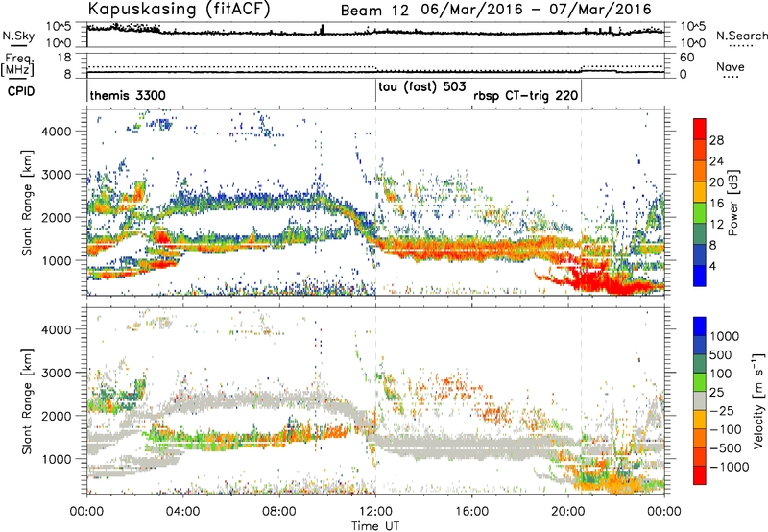Click the "60" tick on the Nave axis
The height and width of the screenshot is (532, 768).
click(x=686, y=58)
